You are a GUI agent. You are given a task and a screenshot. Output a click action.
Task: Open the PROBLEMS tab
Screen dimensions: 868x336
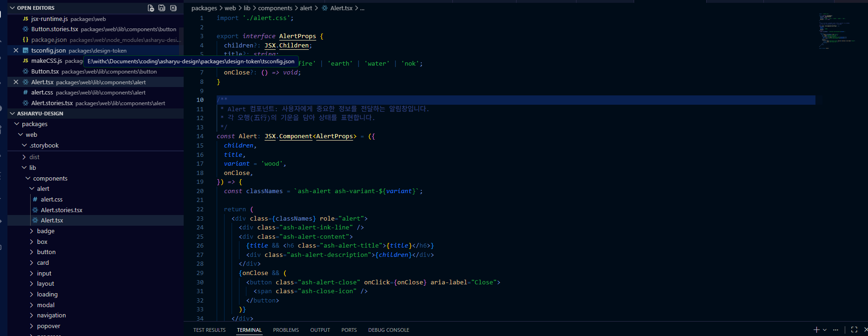[x=286, y=330]
